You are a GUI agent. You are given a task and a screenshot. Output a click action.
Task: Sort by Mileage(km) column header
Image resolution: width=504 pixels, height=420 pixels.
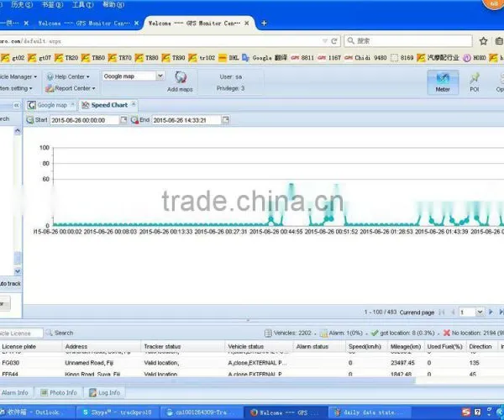(406, 346)
